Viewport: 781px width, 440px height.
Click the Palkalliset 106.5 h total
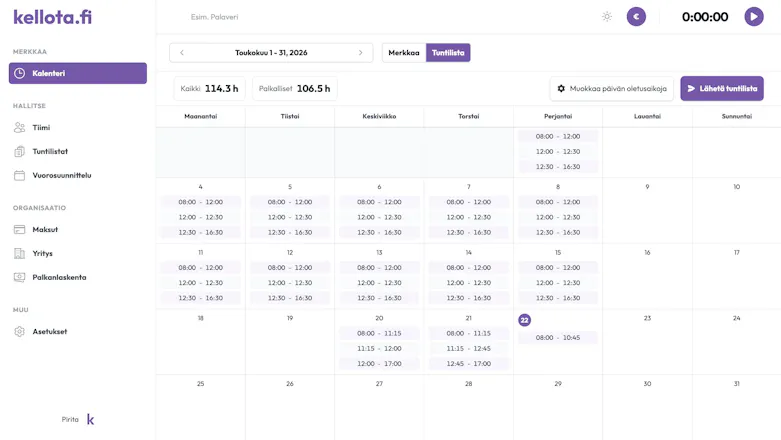294,89
